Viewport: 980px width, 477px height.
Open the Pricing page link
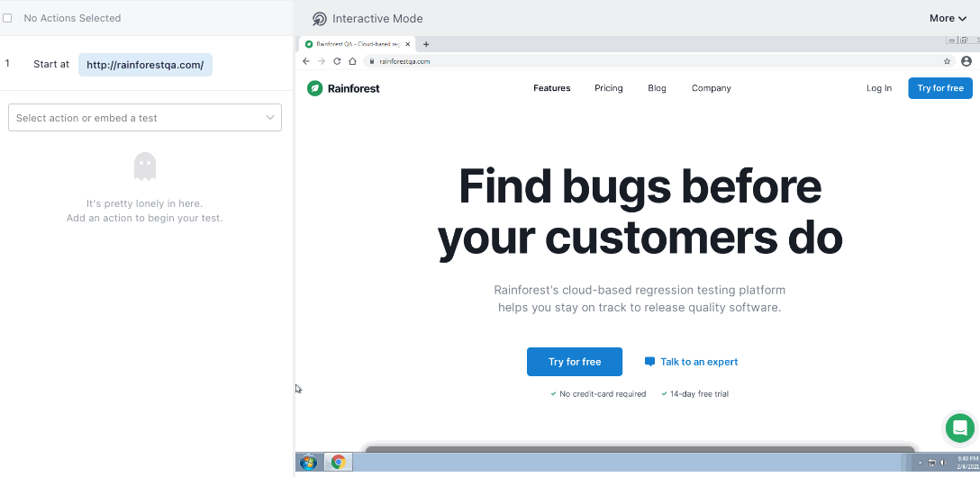[x=609, y=88]
